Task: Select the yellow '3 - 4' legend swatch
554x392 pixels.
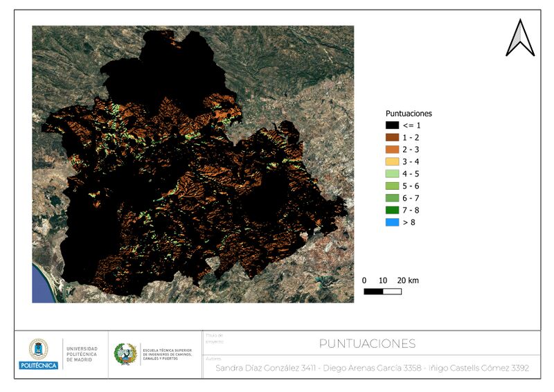Action: 393,161
